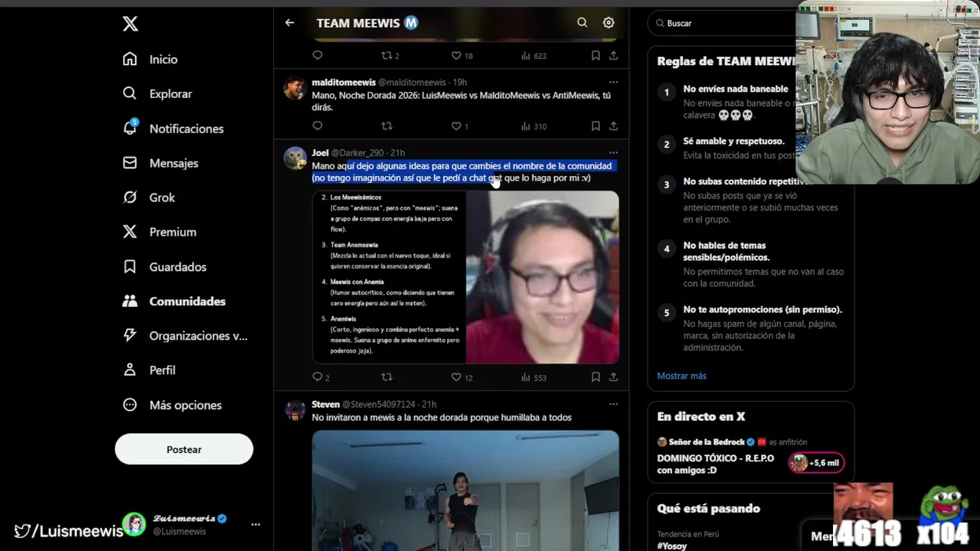Click the Buscar search field
980x551 pixels.
pyautogui.click(x=724, y=23)
